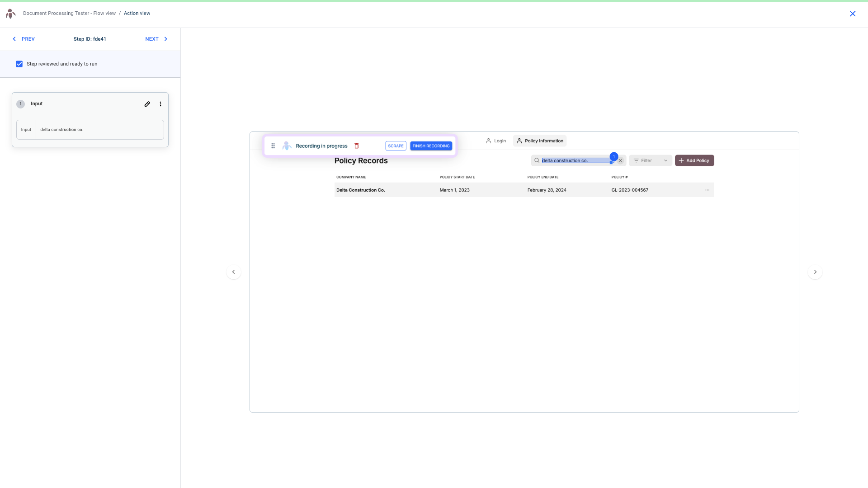Edit the Input step with the pencil icon

(147, 104)
